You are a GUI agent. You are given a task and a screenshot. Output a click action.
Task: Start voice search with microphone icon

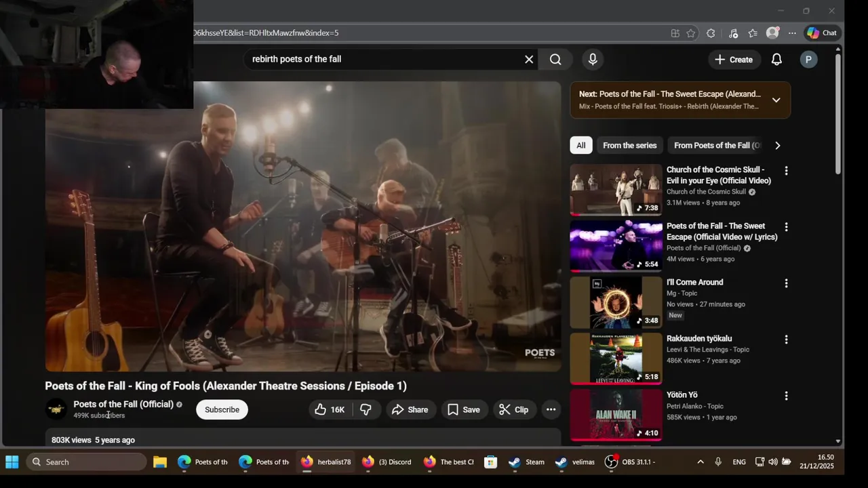[x=593, y=60]
